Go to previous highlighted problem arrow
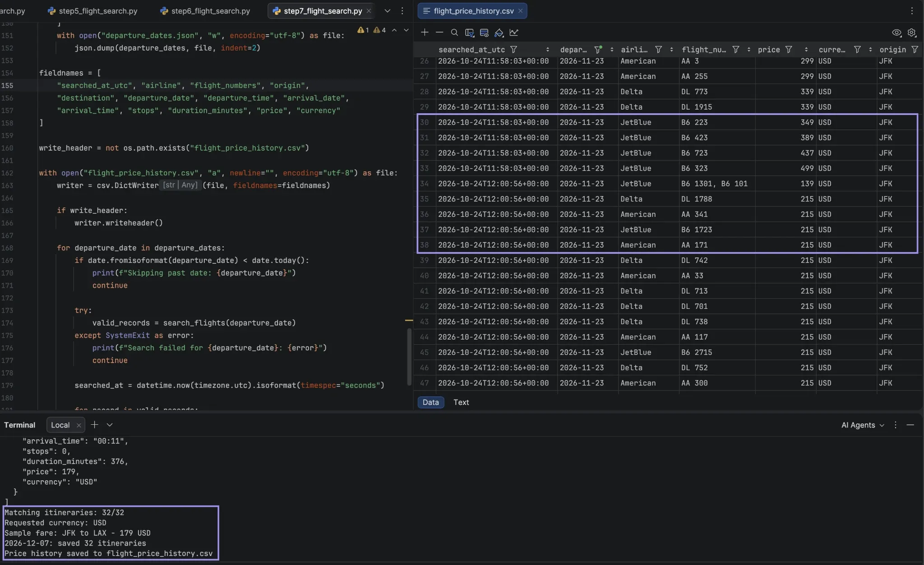Viewport: 924px width, 565px height. tap(394, 30)
